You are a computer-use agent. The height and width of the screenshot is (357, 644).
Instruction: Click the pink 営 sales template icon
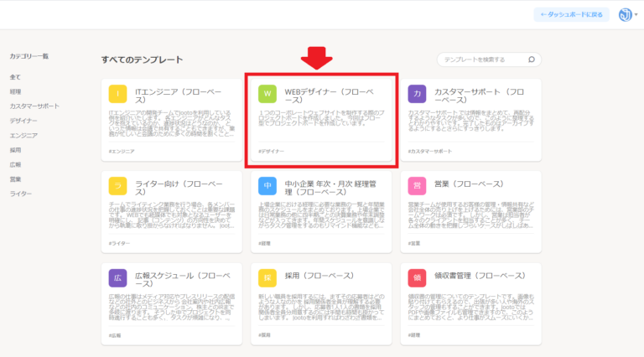pos(417,185)
